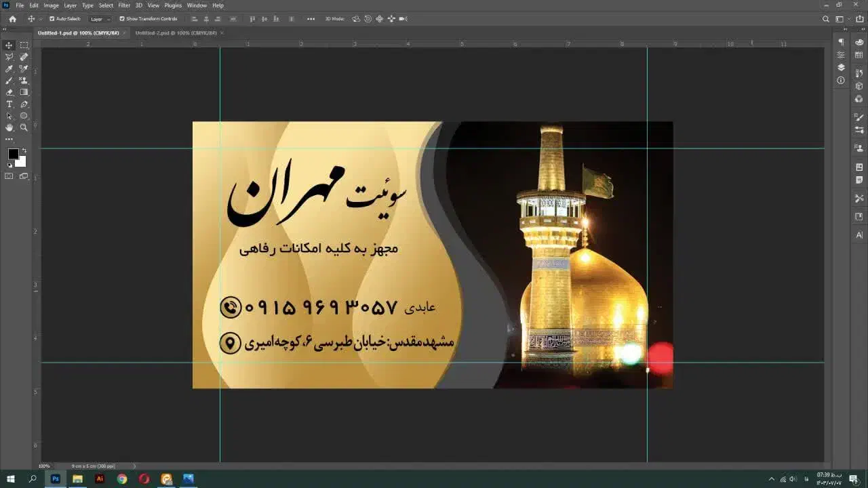Uncheck Show Transform Controls
The height and width of the screenshot is (488, 868).
pos(122,19)
